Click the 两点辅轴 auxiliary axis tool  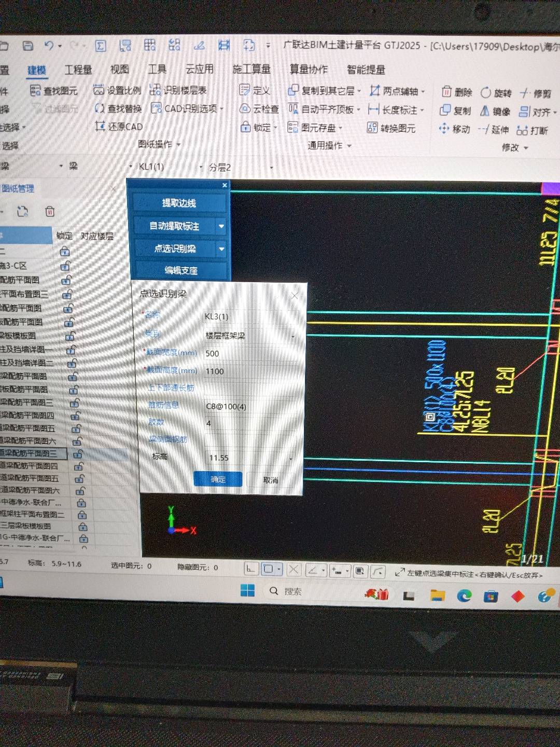click(x=397, y=91)
